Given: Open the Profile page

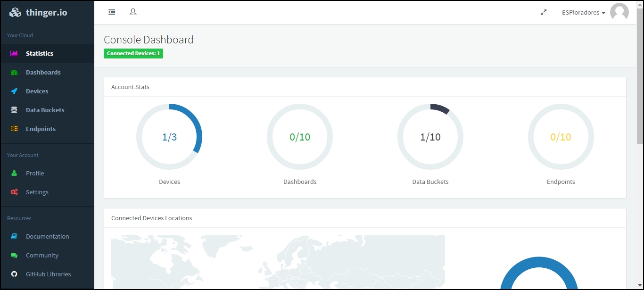Looking at the screenshot, I should [x=47, y=173].
